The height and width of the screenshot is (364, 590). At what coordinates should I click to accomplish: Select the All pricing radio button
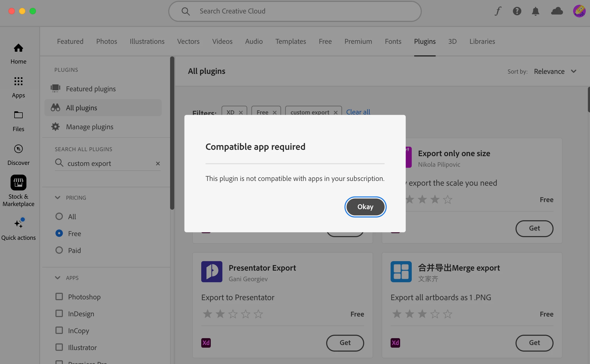click(x=59, y=216)
